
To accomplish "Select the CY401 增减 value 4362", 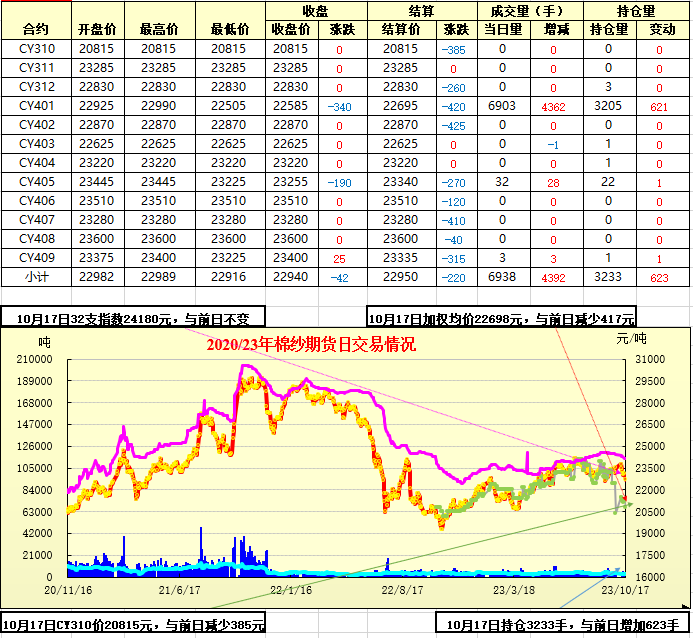I will point(553,106).
